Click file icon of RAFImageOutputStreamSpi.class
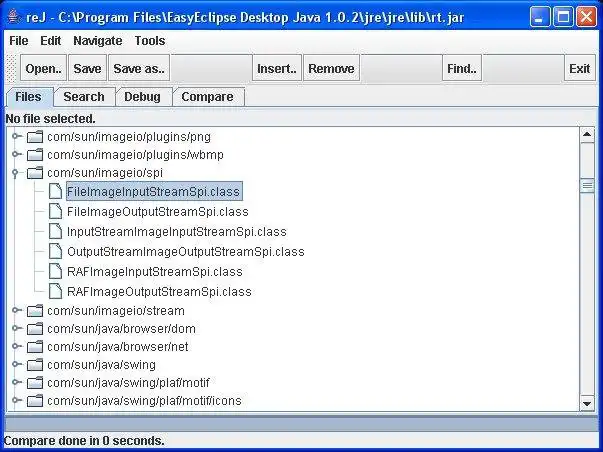This screenshot has width=603, height=452. coord(55,291)
